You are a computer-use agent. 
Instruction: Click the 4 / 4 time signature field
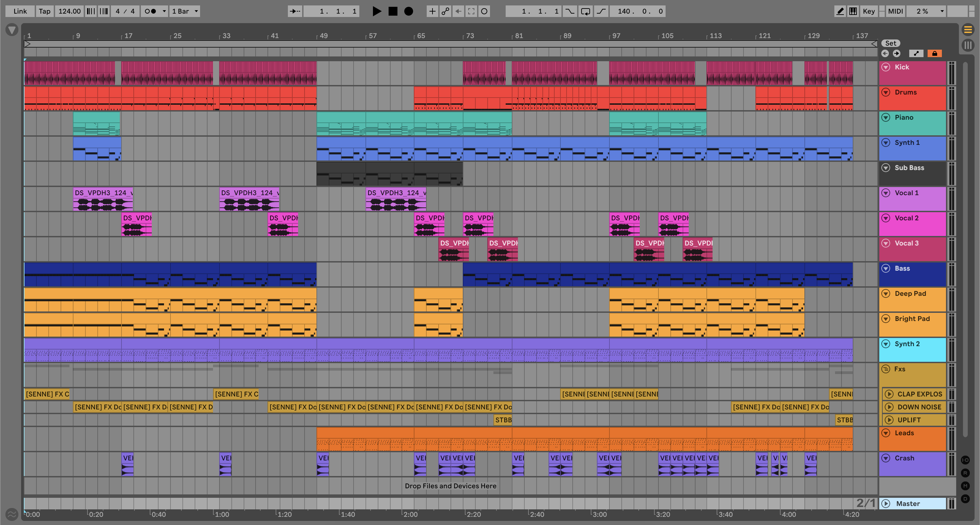(125, 11)
